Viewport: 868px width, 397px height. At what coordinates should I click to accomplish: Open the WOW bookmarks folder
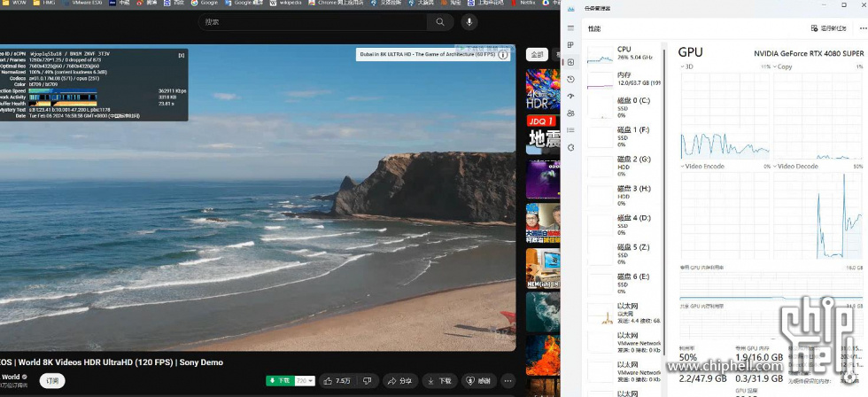16,3
